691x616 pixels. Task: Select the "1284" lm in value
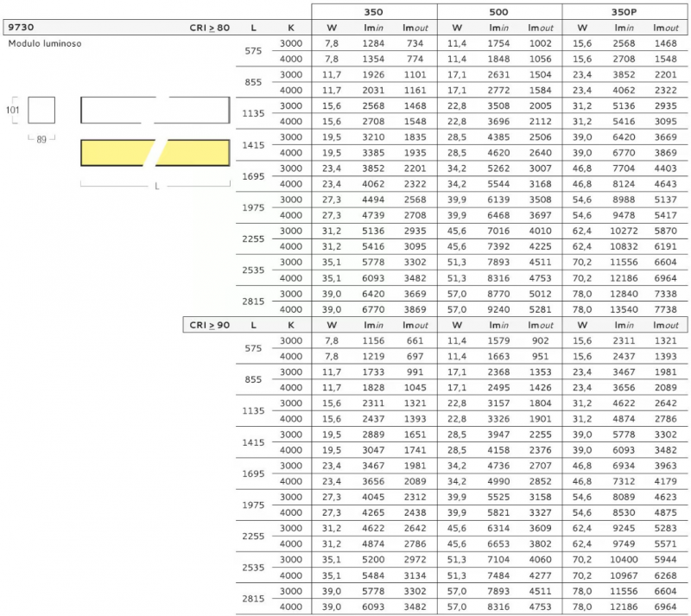373,44
